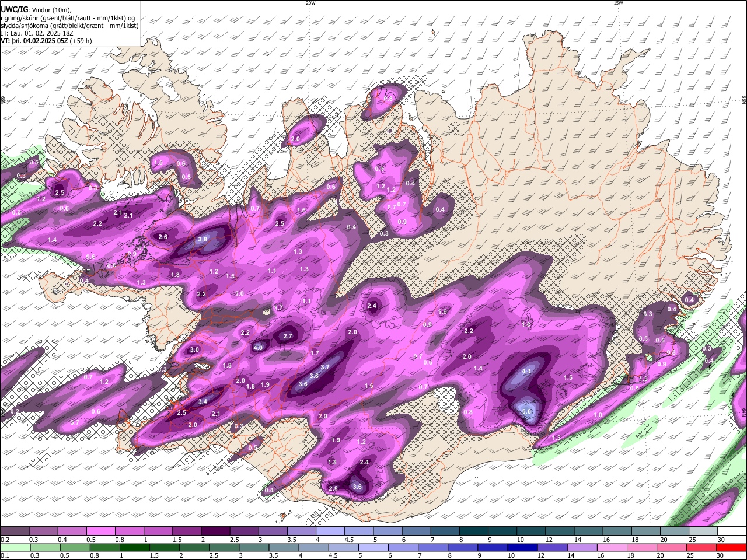Screen dimensions: 747x560
Task: Select the 2.7 value label
Action: click(x=288, y=336)
